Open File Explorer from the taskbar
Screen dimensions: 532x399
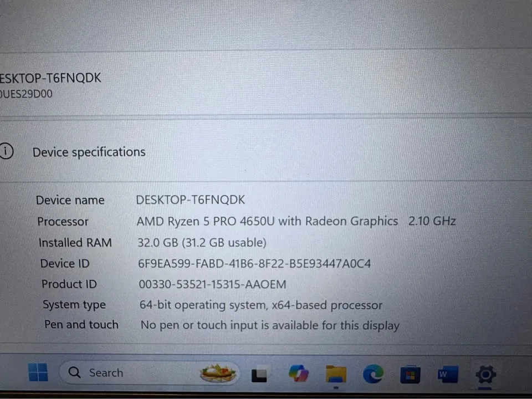tap(336, 374)
